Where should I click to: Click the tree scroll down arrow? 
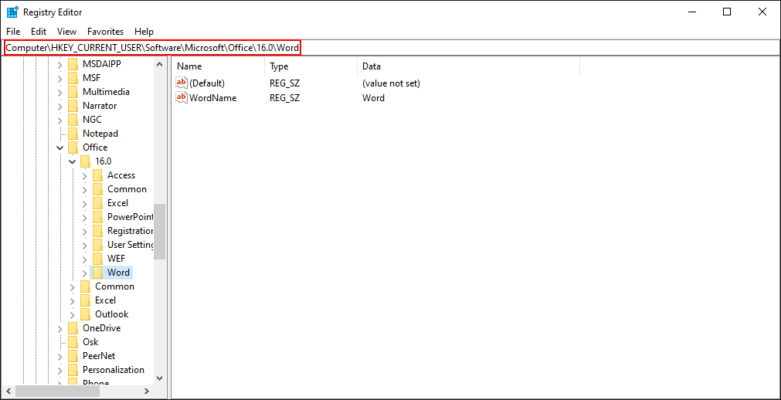point(159,379)
